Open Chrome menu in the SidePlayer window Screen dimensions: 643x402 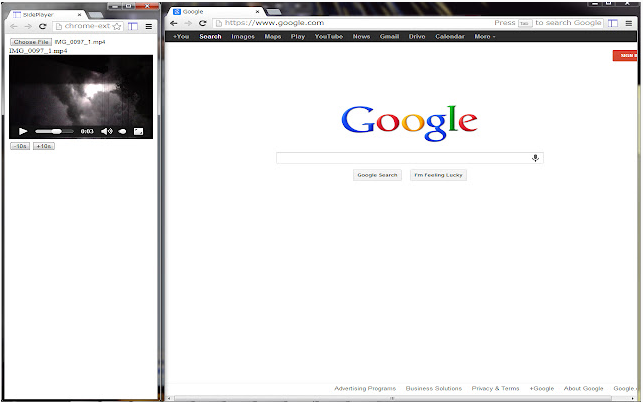coord(149,26)
